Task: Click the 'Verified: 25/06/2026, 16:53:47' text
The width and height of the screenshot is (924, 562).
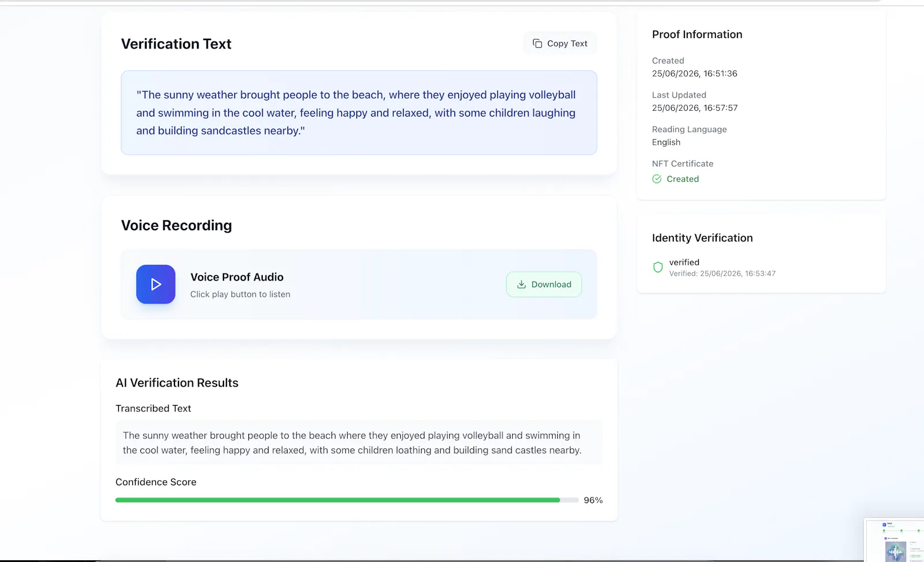Action: (x=722, y=273)
